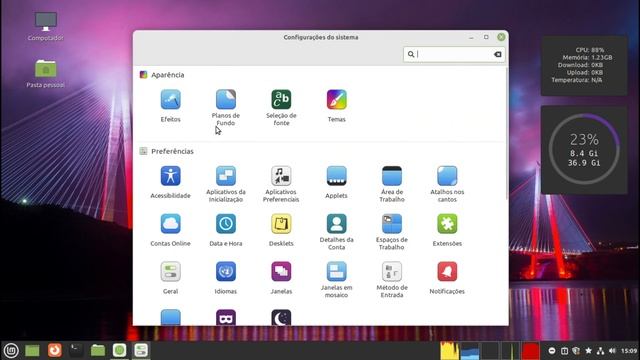Open the Extensões settings
This screenshot has height=360, width=640.
[x=447, y=230]
